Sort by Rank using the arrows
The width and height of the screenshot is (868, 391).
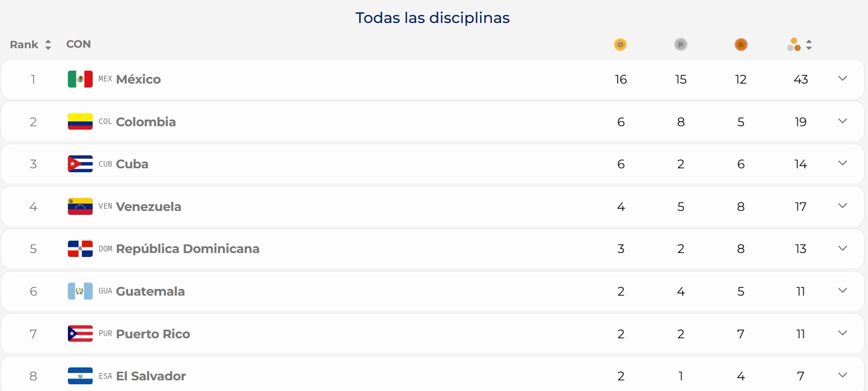(x=48, y=45)
